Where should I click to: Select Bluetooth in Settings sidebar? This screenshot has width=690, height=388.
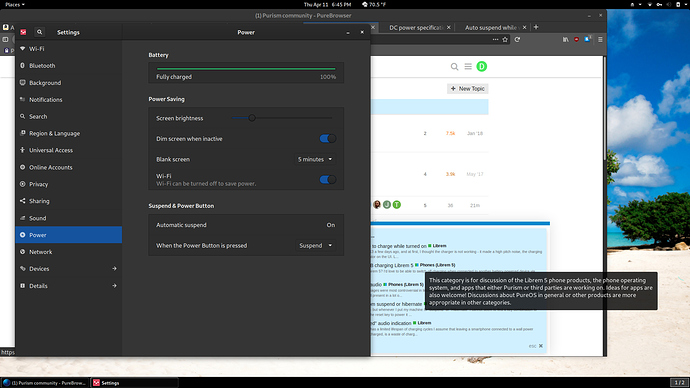pyautogui.click(x=68, y=66)
